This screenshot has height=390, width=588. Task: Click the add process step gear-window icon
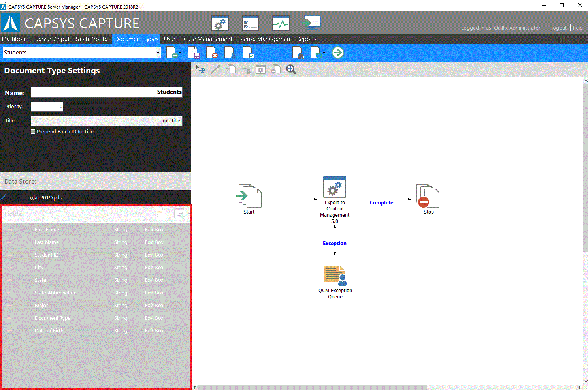tap(261, 69)
